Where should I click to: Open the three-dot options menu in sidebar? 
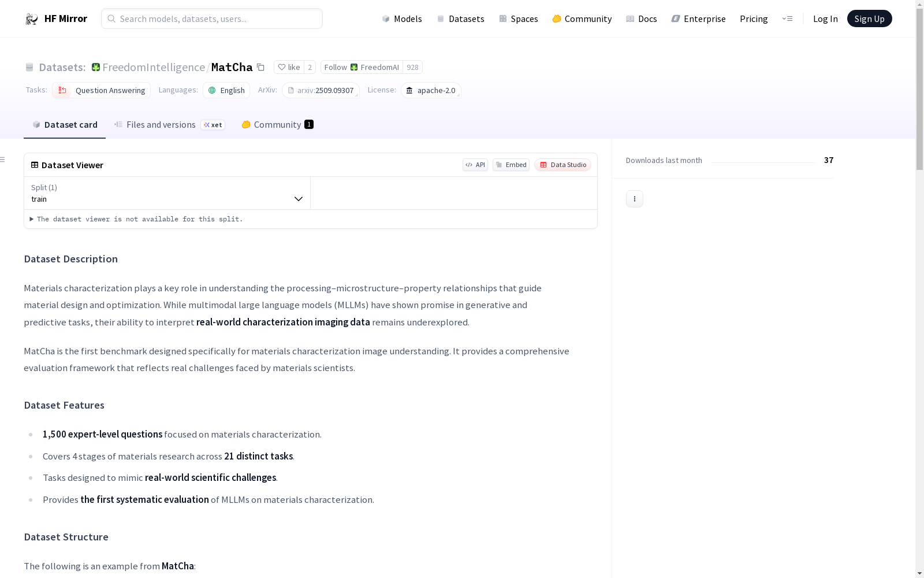(x=635, y=199)
